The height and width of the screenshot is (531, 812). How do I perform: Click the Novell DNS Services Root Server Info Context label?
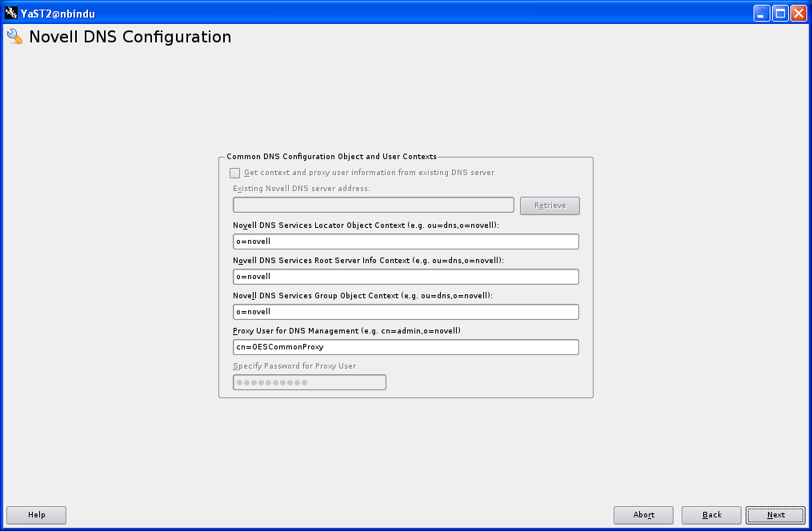[x=368, y=261]
